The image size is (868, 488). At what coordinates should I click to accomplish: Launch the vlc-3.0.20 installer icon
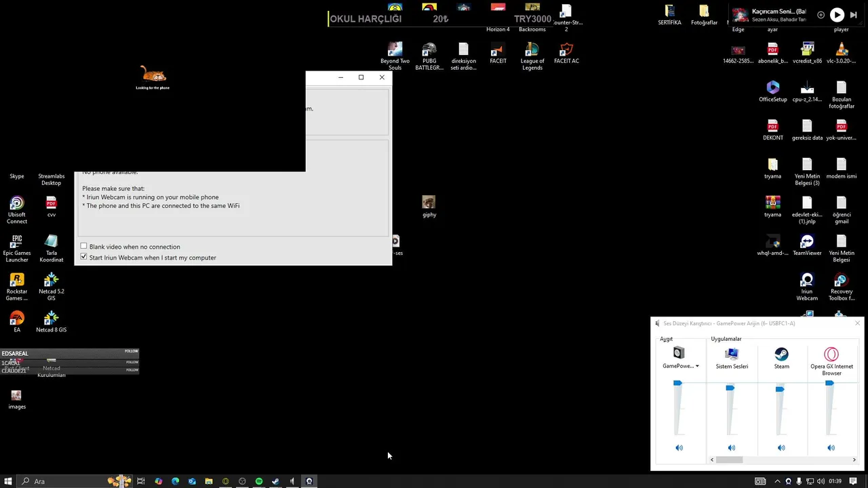click(x=842, y=54)
